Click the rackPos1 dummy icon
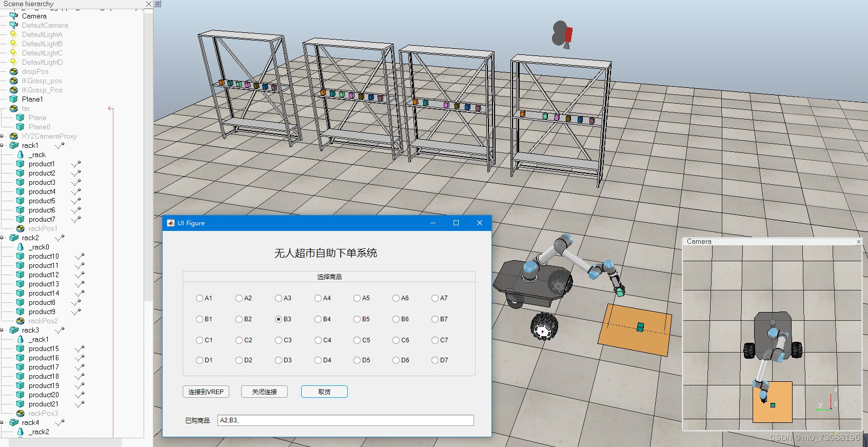 pos(20,228)
